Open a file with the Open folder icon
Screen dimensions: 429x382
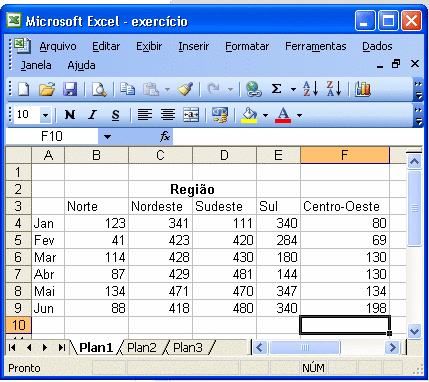click(47, 89)
